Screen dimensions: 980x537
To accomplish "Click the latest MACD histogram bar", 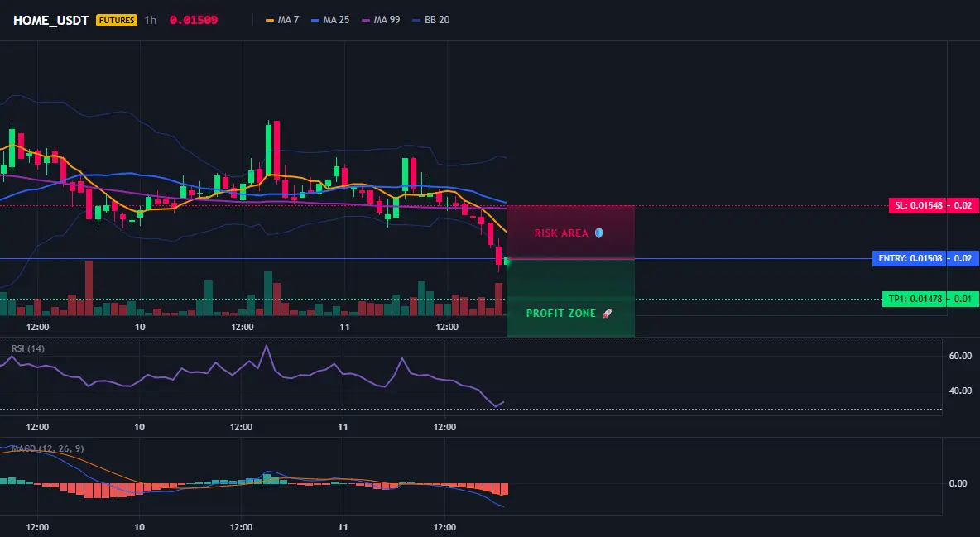I will [x=505, y=490].
